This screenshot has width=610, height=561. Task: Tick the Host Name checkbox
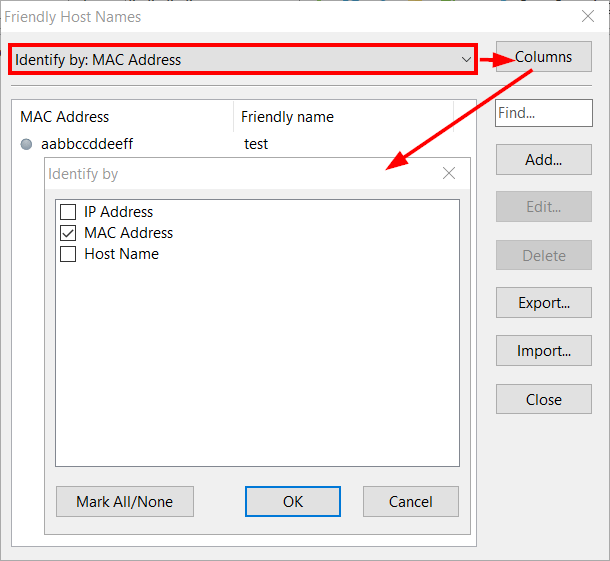pyautogui.click(x=68, y=254)
